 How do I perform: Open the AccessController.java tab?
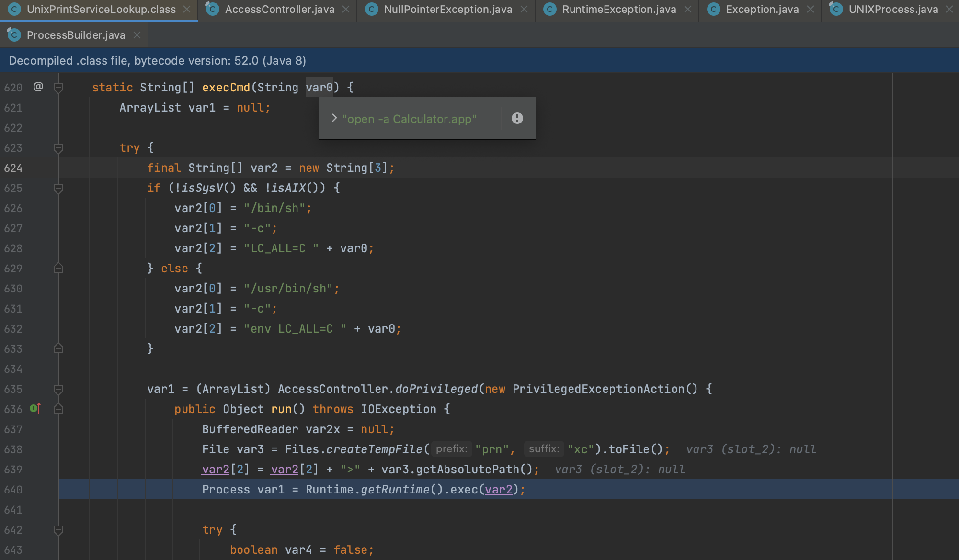pyautogui.click(x=279, y=10)
